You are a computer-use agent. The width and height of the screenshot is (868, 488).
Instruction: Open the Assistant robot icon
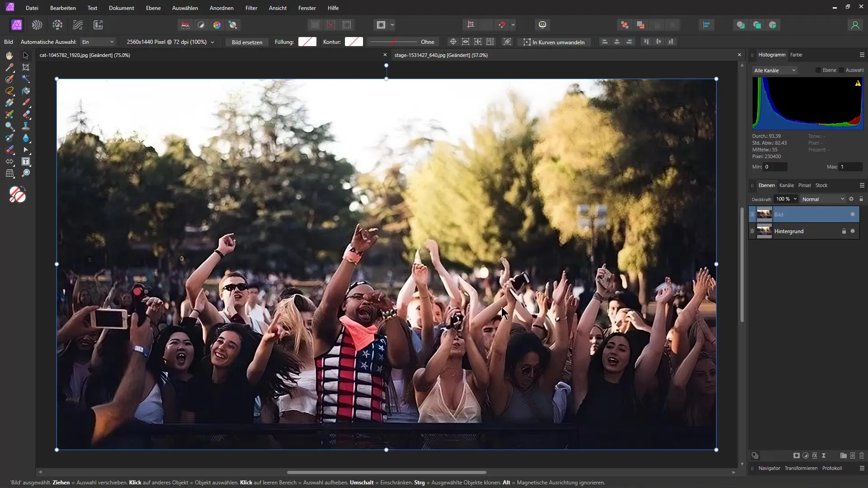point(542,25)
